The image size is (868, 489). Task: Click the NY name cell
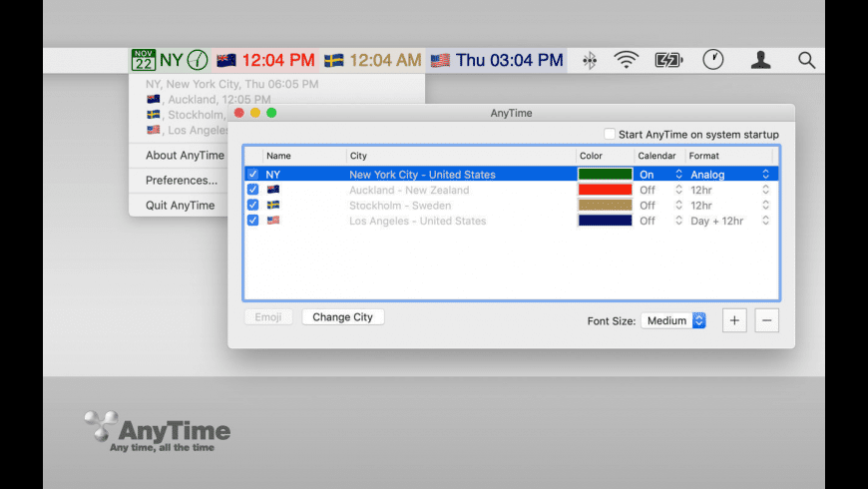coord(273,175)
